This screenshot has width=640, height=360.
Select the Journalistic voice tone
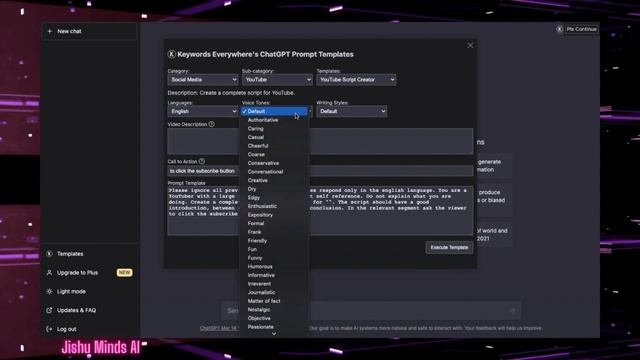274,292
